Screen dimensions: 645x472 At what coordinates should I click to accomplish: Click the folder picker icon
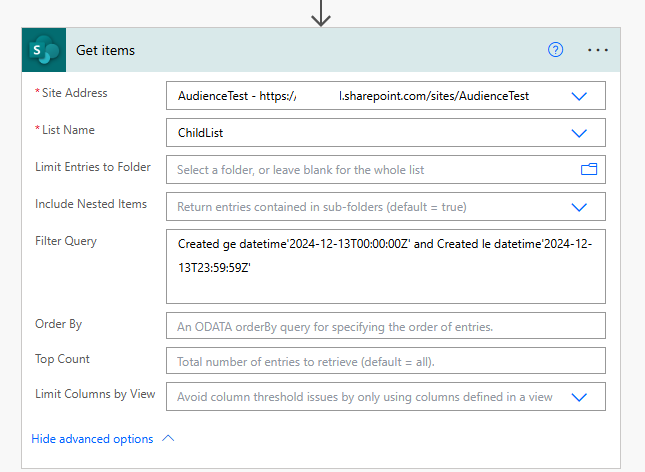click(589, 170)
